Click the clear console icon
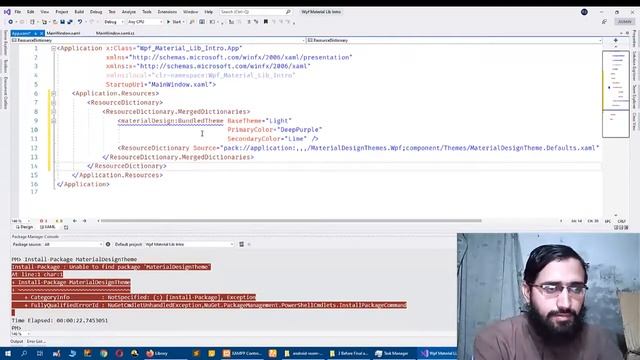Screen dimensions: 640x360 pos(241,244)
